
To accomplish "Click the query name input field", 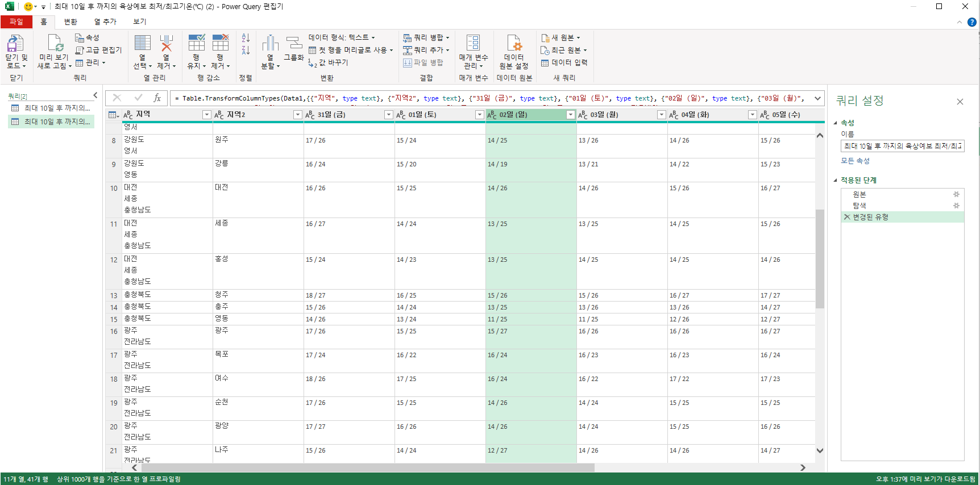I will point(902,146).
